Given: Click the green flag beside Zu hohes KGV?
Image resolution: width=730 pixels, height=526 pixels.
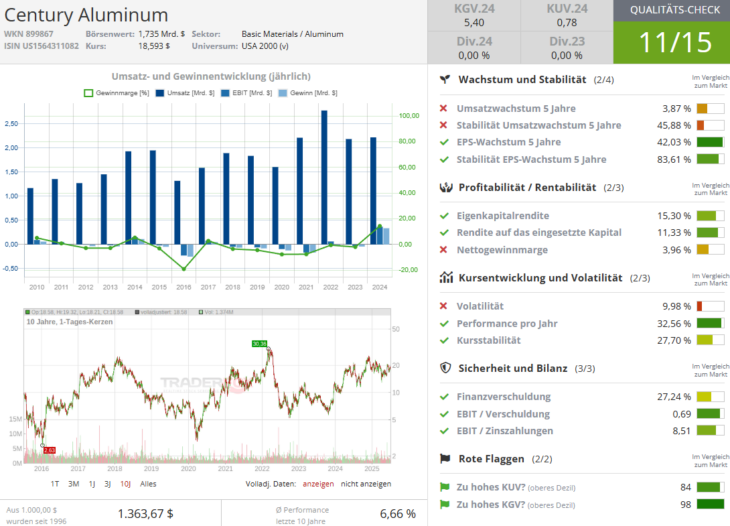Looking at the screenshot, I should point(445,504).
